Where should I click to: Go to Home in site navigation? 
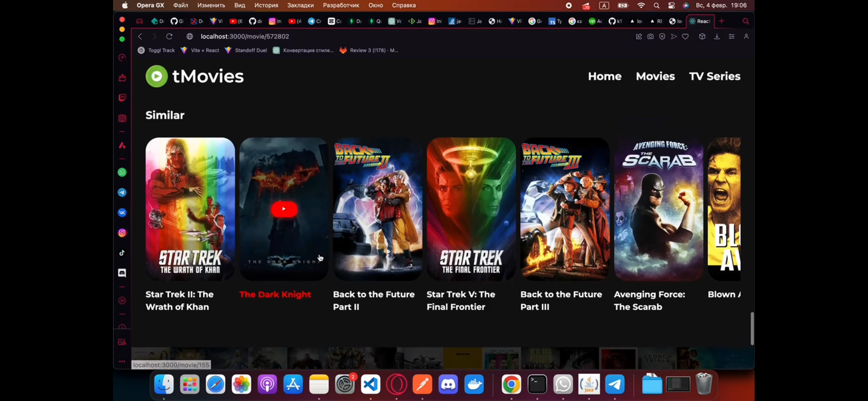click(604, 76)
